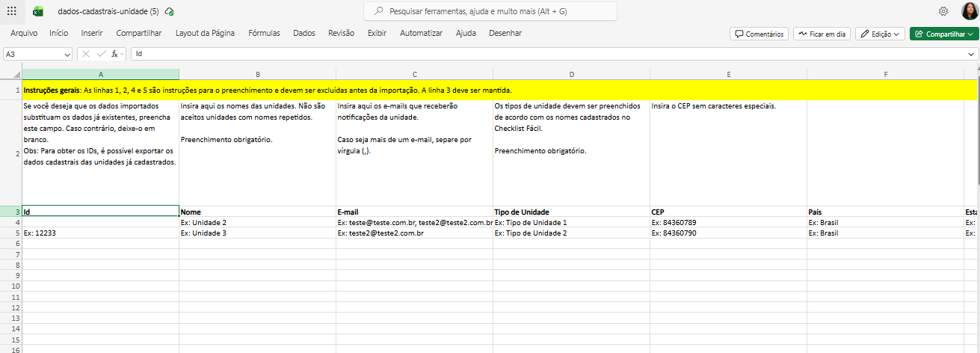Open the app launcher waffle icon
The width and height of the screenshot is (980, 353).
point(11,11)
